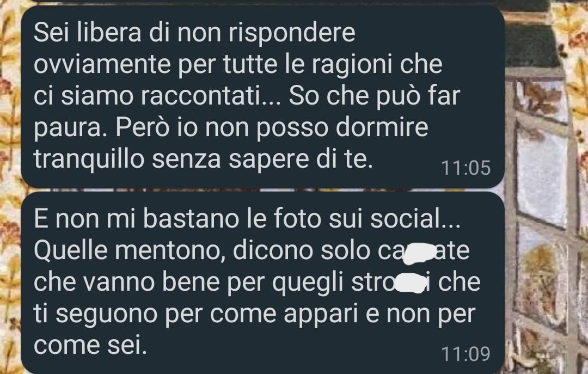Viewport: 588px width, 374px height.
Task: Click the word "tranquillo" in first message
Action: [89, 159]
